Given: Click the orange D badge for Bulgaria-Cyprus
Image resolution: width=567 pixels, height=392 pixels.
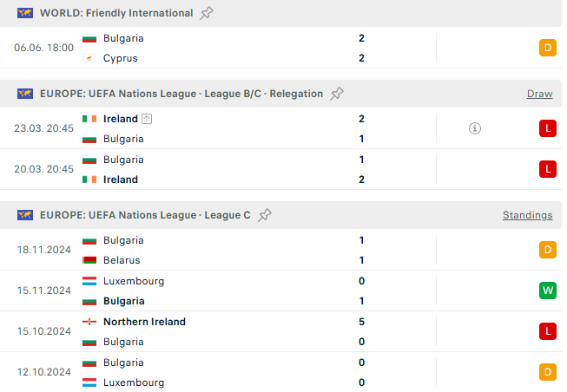Looking at the screenshot, I should [x=548, y=48].
